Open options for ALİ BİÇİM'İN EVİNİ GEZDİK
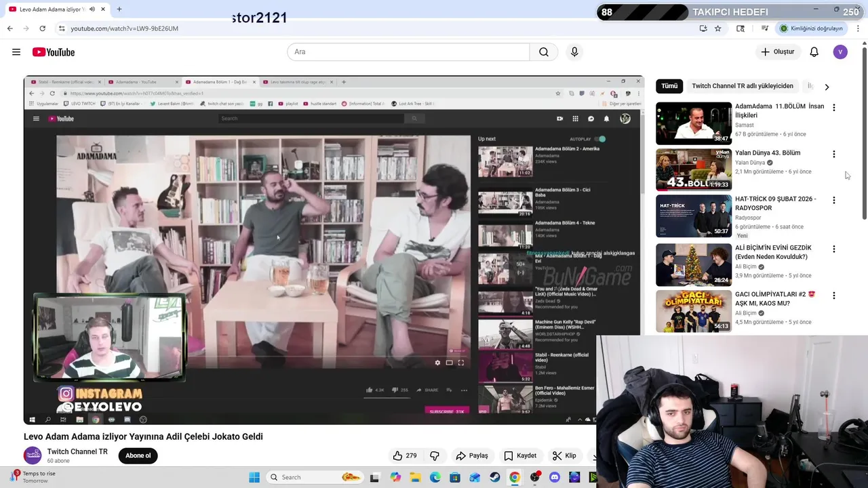868x488 pixels. pyautogui.click(x=834, y=249)
